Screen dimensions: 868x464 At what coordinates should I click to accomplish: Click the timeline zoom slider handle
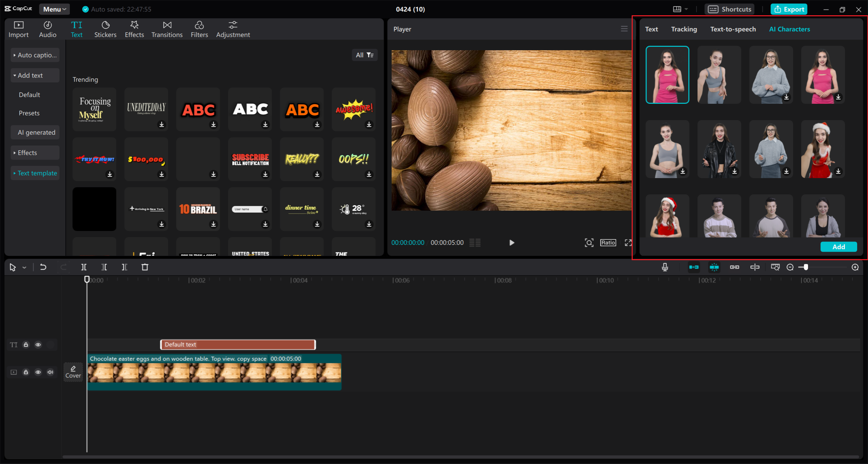(x=806, y=267)
